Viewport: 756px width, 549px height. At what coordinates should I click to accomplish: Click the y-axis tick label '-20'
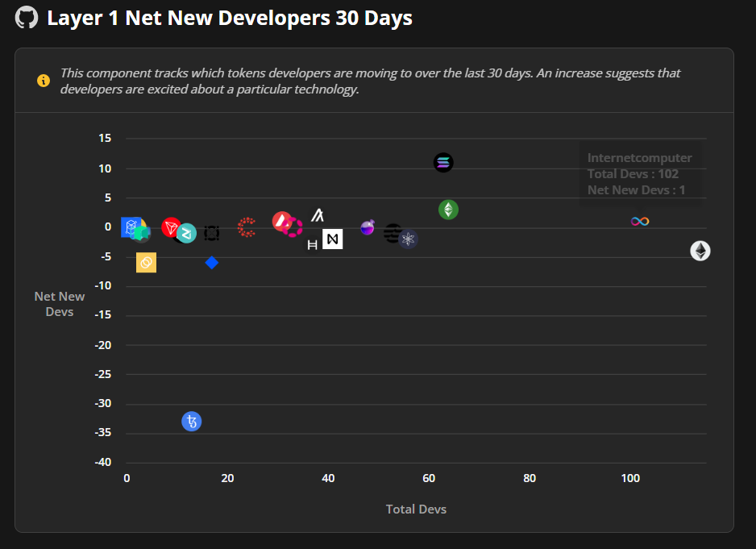(102, 345)
